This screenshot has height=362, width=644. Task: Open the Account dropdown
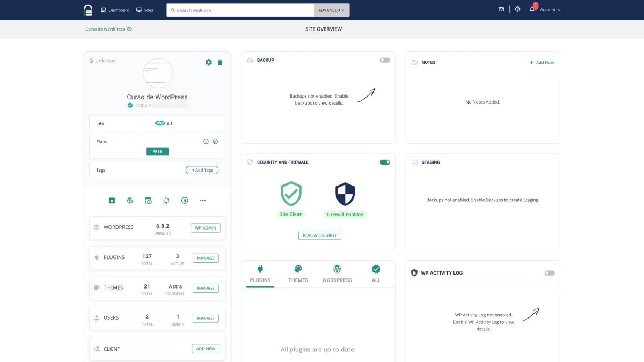click(547, 9)
